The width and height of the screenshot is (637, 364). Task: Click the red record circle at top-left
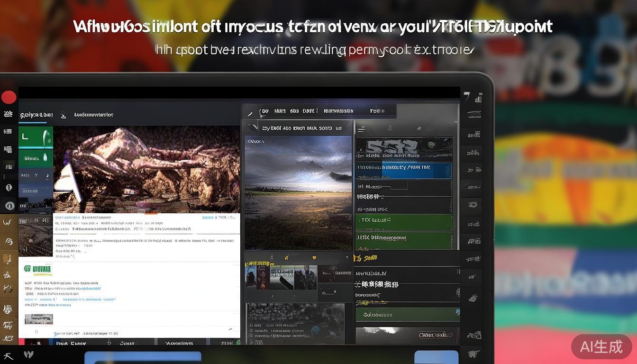(9, 97)
